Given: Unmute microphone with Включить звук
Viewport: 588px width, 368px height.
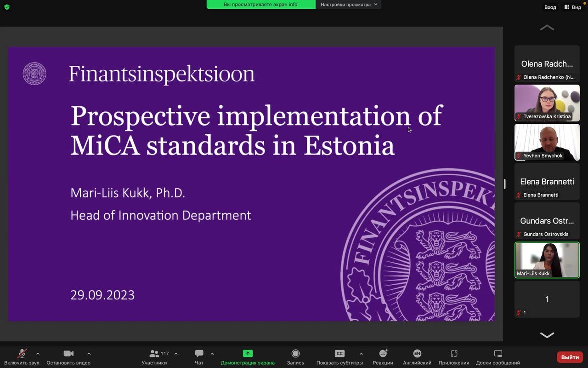Looking at the screenshot, I should point(22,354).
